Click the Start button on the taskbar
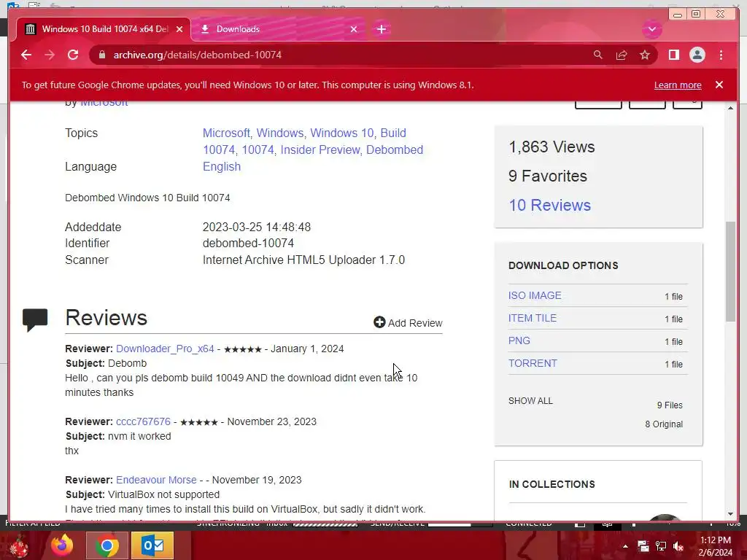747x560 pixels. (x=18, y=545)
